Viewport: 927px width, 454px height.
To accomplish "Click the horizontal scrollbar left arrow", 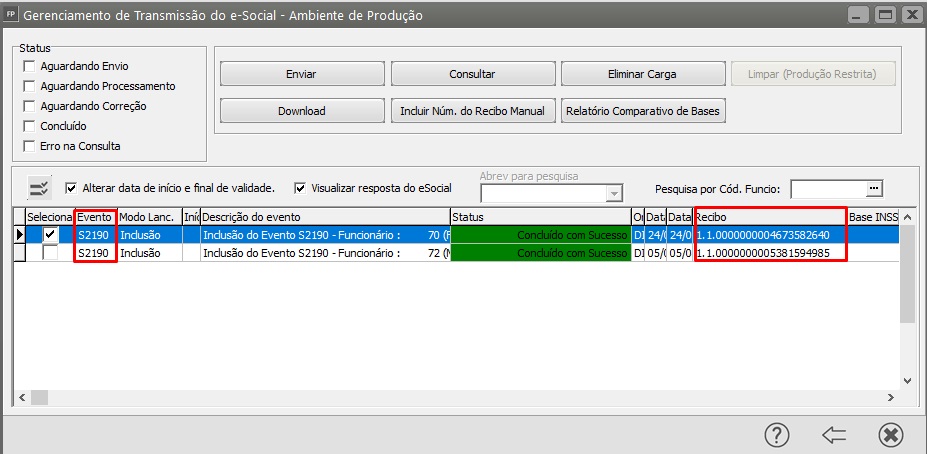I will click(21, 397).
